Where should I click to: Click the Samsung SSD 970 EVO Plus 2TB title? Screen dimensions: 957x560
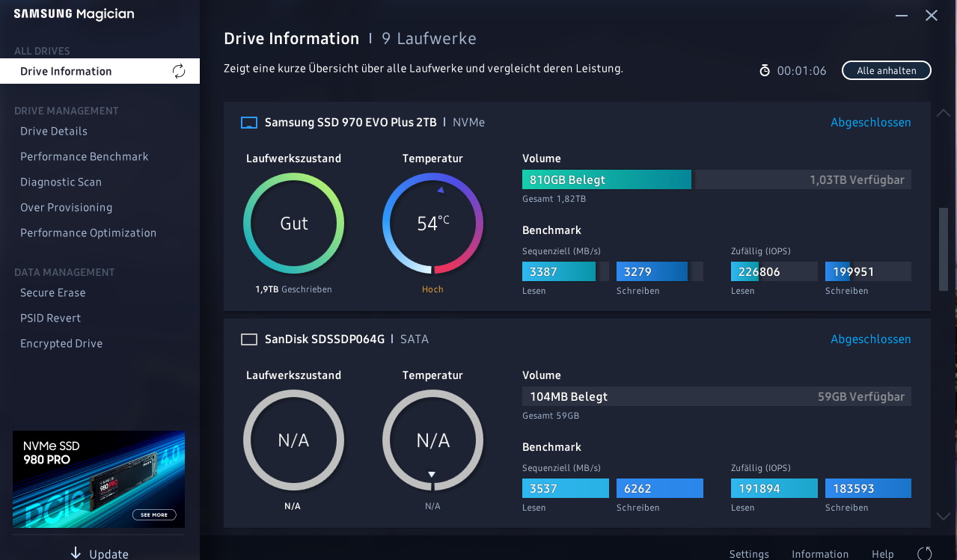(x=350, y=123)
